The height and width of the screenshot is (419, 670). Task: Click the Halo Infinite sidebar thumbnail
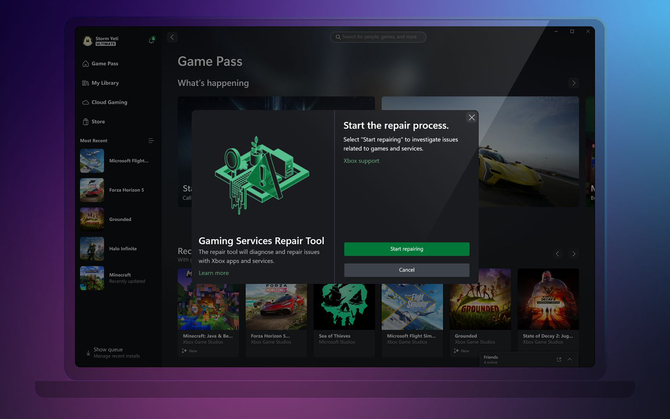(92, 249)
